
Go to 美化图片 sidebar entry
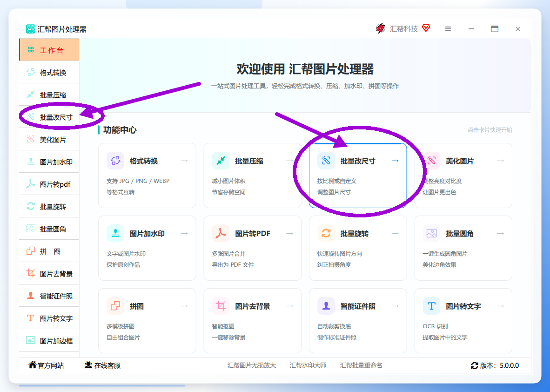pyautogui.click(x=49, y=140)
